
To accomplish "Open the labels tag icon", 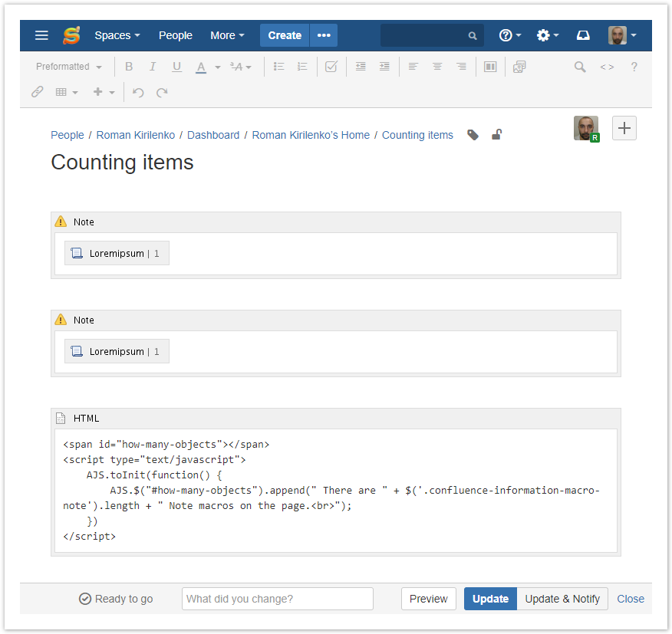I will coord(473,135).
